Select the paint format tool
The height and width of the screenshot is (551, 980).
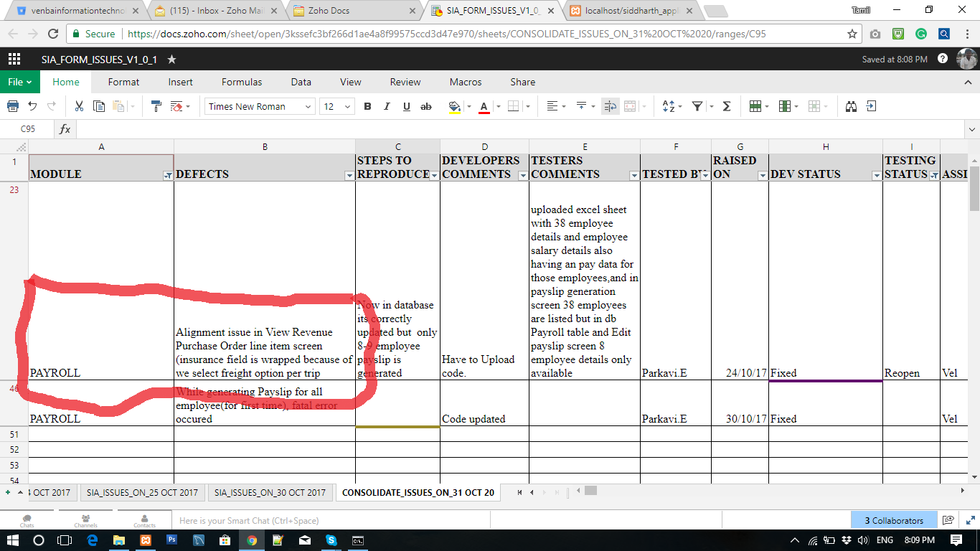point(156,106)
